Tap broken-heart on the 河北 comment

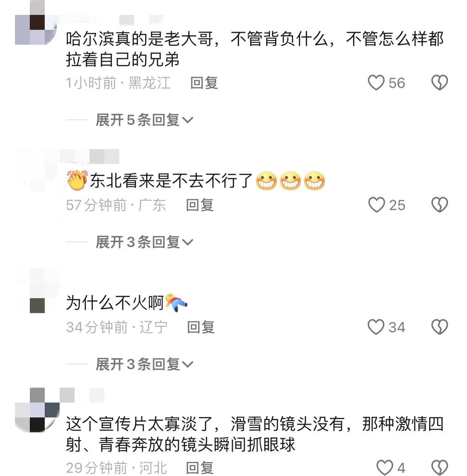coord(439,467)
